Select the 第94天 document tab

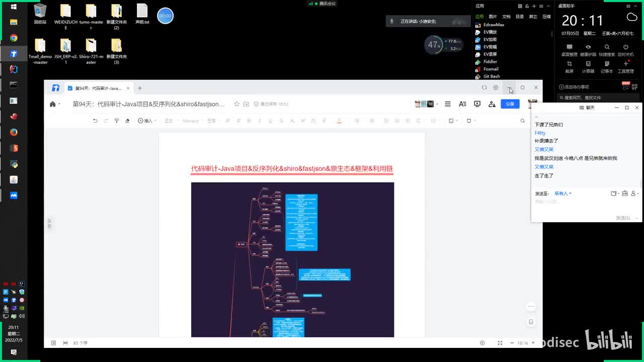pos(99,88)
